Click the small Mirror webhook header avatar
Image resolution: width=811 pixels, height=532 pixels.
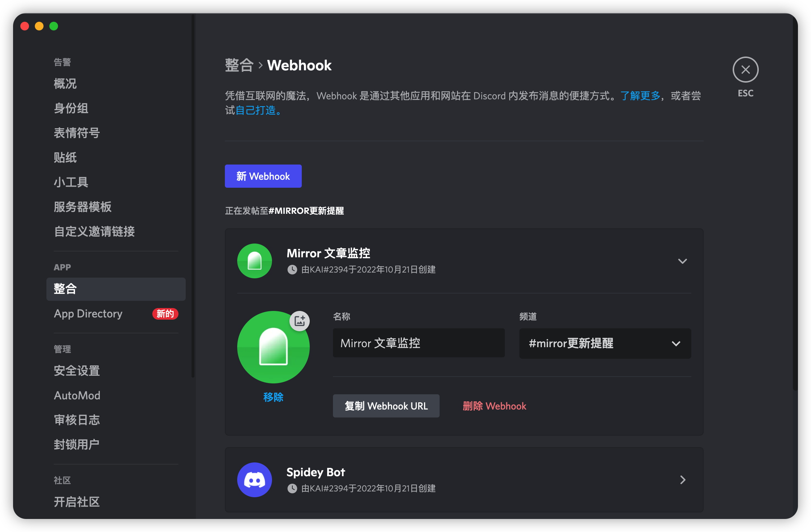[x=255, y=261]
